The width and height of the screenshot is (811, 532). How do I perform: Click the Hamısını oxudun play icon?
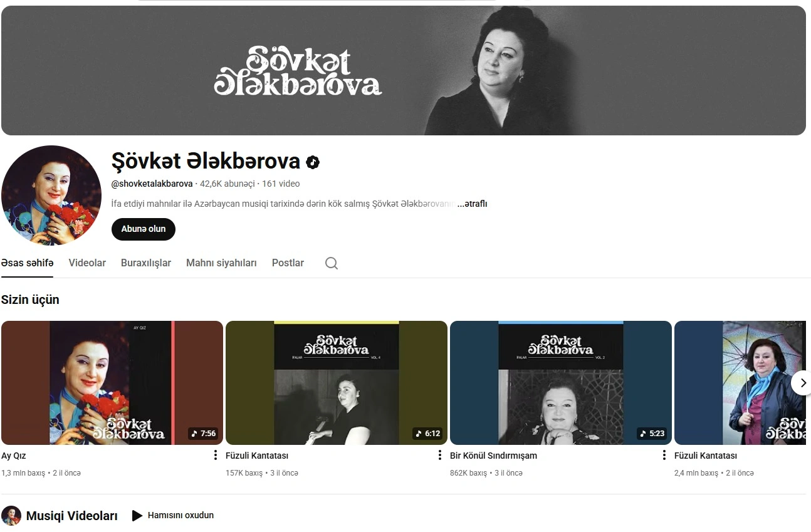tap(137, 516)
